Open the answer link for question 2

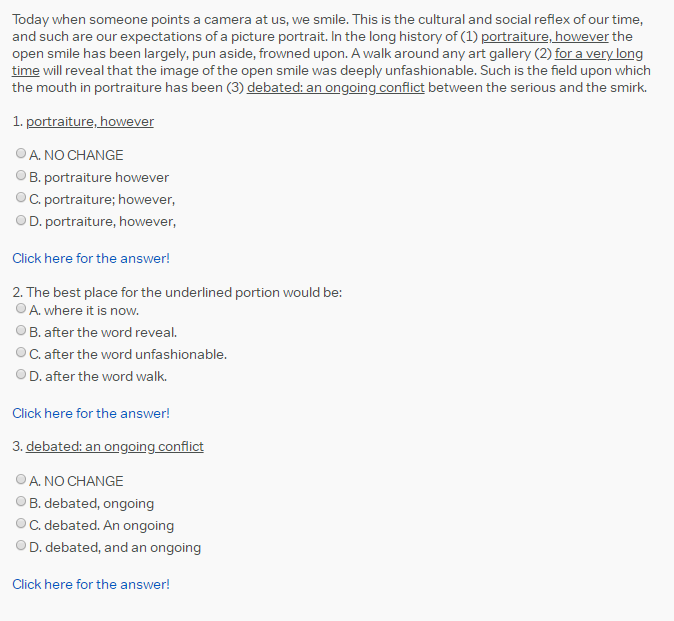click(91, 413)
